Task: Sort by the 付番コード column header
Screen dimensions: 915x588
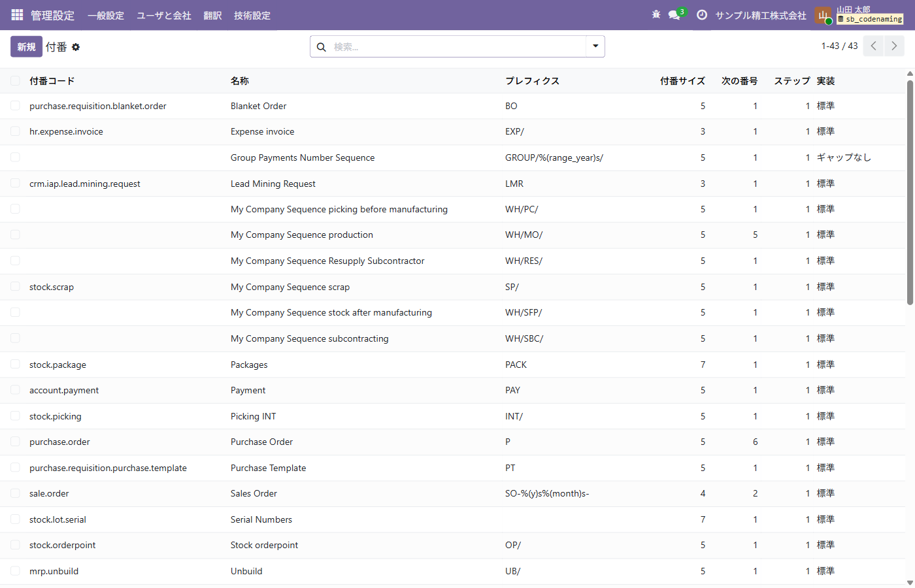Action: pyautogui.click(x=52, y=81)
